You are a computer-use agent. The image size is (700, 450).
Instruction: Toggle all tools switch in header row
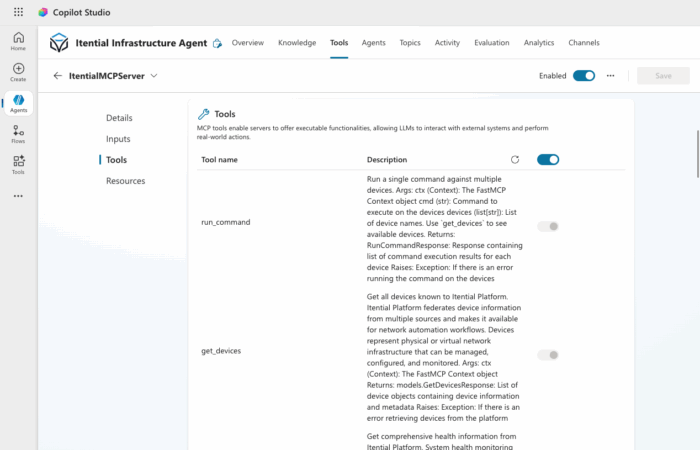tap(548, 160)
